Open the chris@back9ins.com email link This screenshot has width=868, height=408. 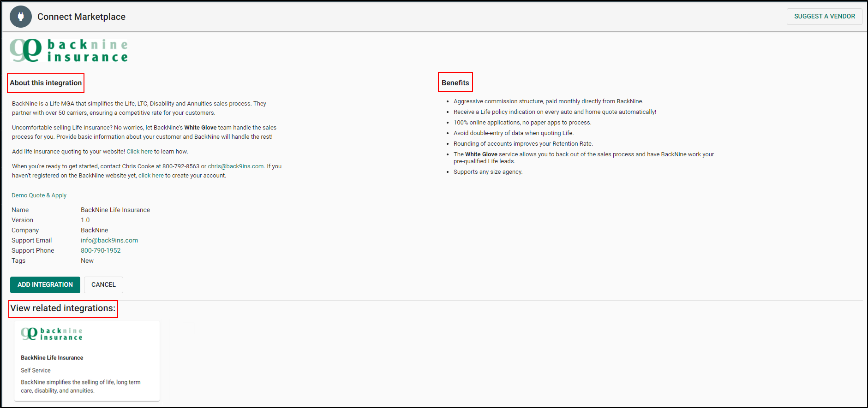coord(236,166)
